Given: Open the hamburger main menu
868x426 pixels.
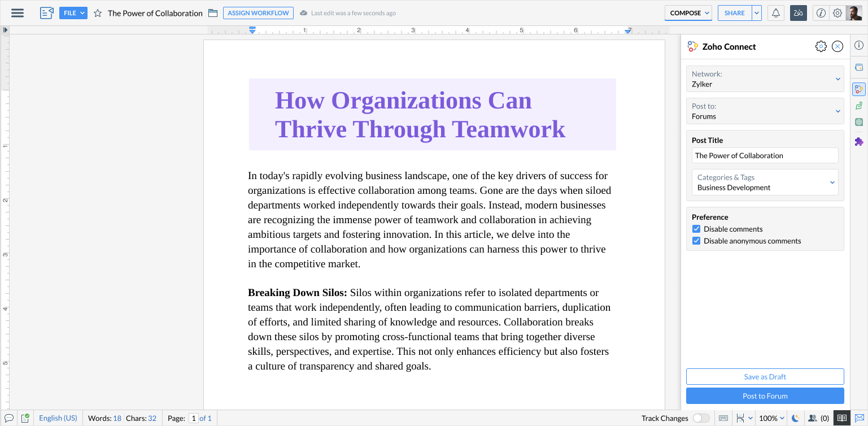Looking at the screenshot, I should pyautogui.click(x=18, y=13).
